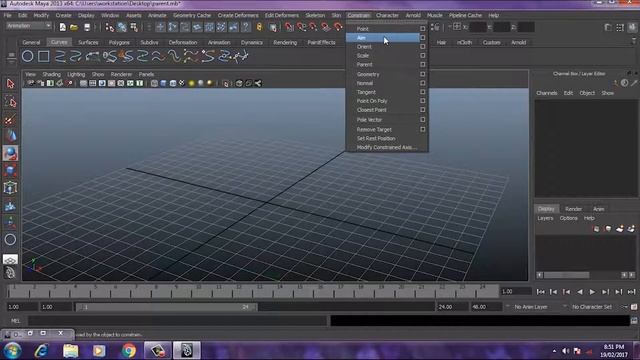
Task: Click the Save Scene icon
Action: click(x=87, y=27)
